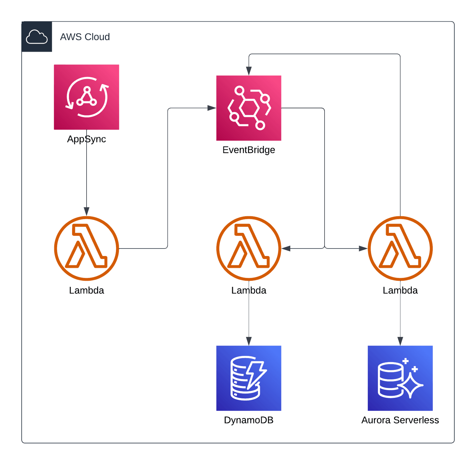Click the AppSync service icon
Image resolution: width=476 pixels, height=465 pixels.
86,97
